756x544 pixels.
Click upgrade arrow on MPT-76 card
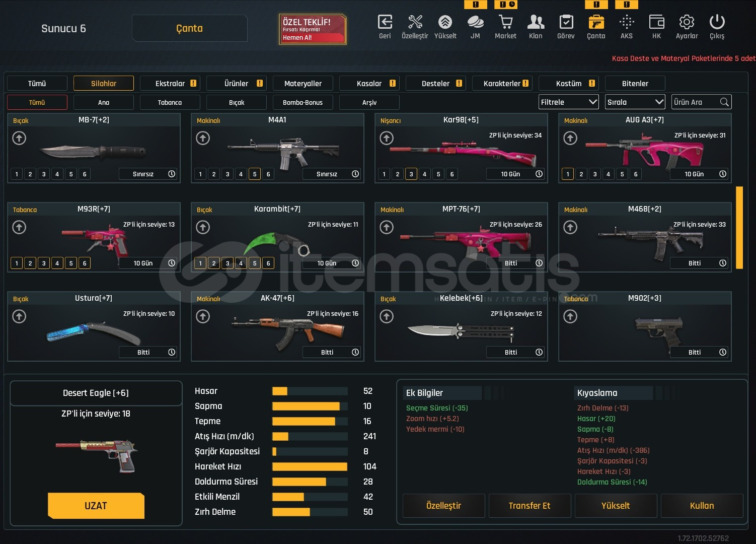pyautogui.click(x=387, y=227)
